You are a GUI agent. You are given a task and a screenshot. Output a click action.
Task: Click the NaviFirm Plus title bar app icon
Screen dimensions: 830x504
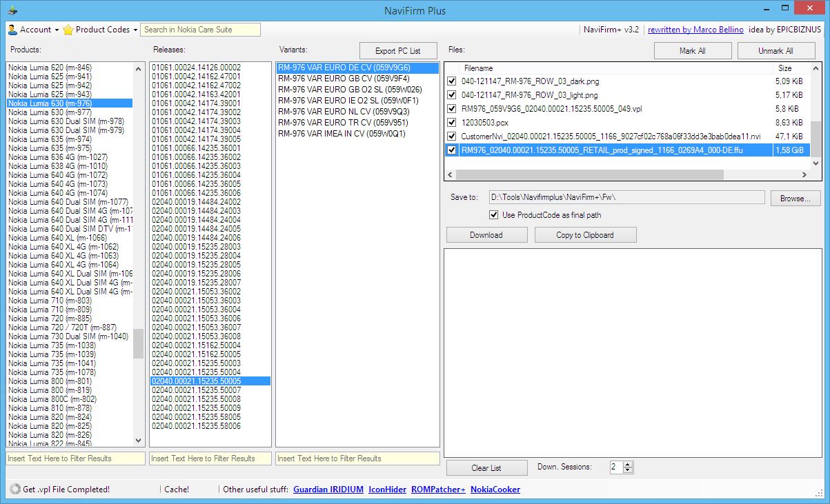(x=12, y=10)
